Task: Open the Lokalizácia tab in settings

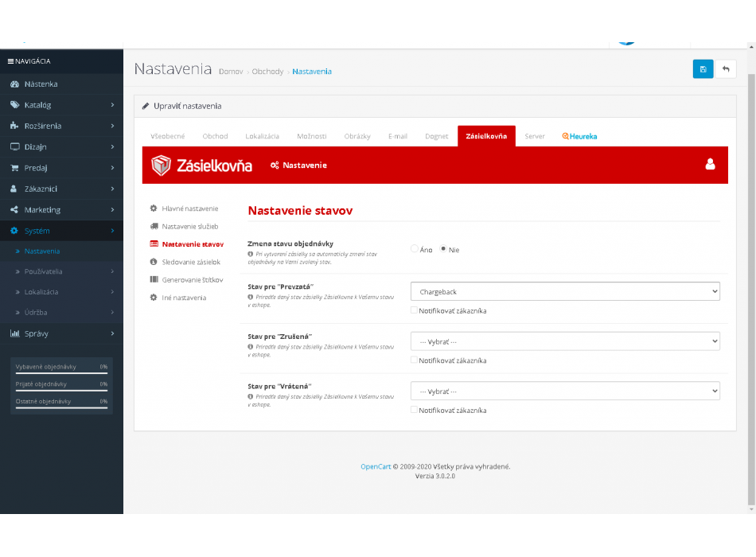Action: 263,137
